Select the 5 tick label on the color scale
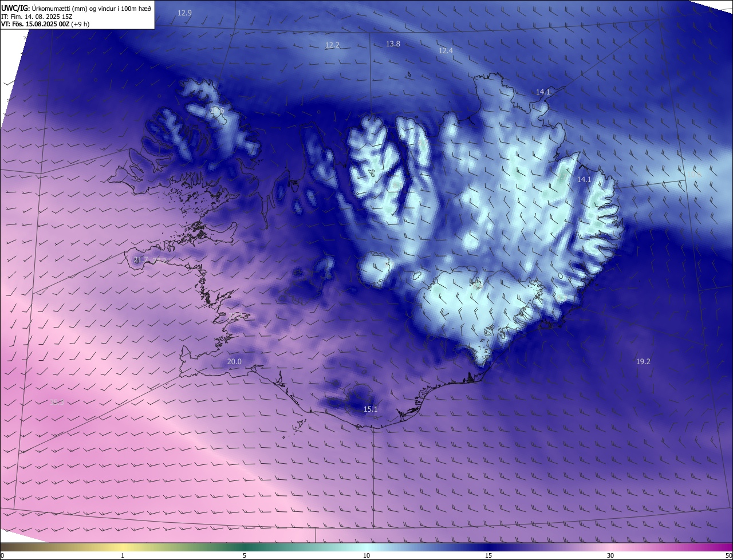 click(x=245, y=555)
